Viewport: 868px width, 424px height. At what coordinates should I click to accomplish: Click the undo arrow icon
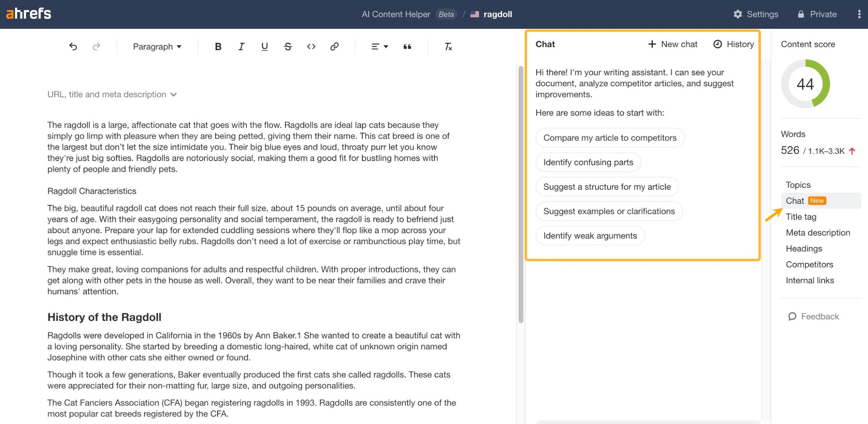coord(73,46)
